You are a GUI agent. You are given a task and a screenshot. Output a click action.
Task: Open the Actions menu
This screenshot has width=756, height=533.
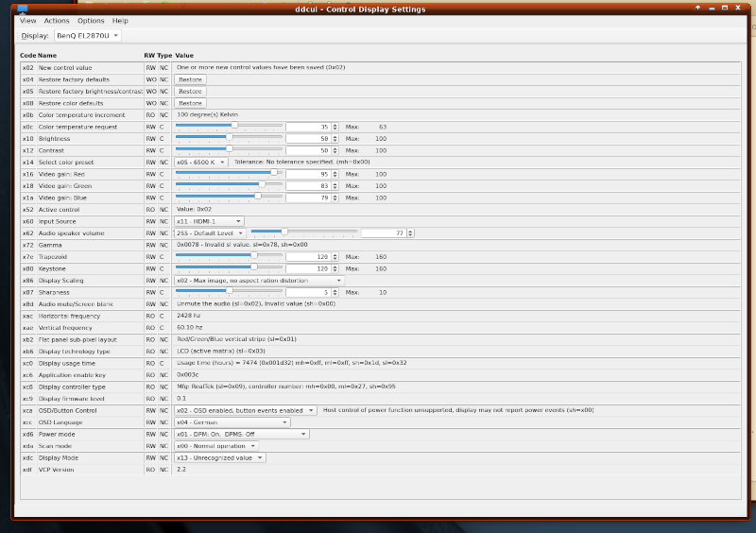pyautogui.click(x=57, y=20)
